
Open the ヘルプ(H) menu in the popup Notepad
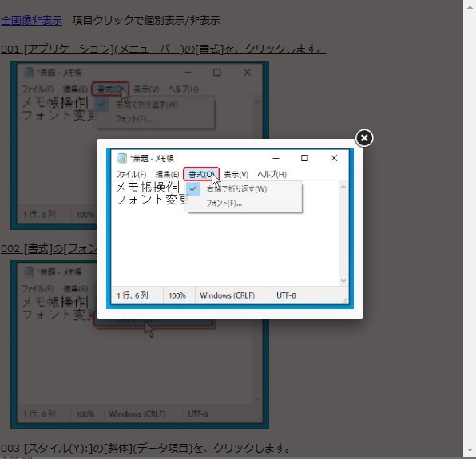272,174
